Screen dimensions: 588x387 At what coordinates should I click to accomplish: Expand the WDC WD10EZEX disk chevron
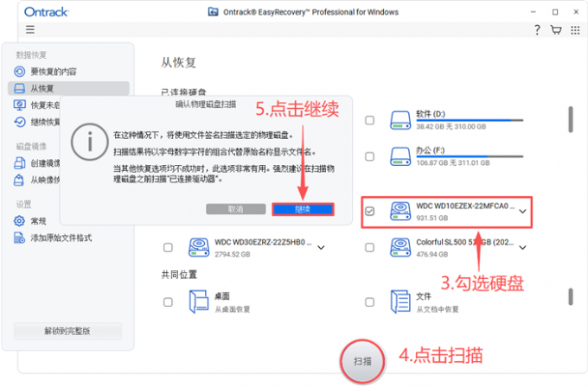click(523, 212)
